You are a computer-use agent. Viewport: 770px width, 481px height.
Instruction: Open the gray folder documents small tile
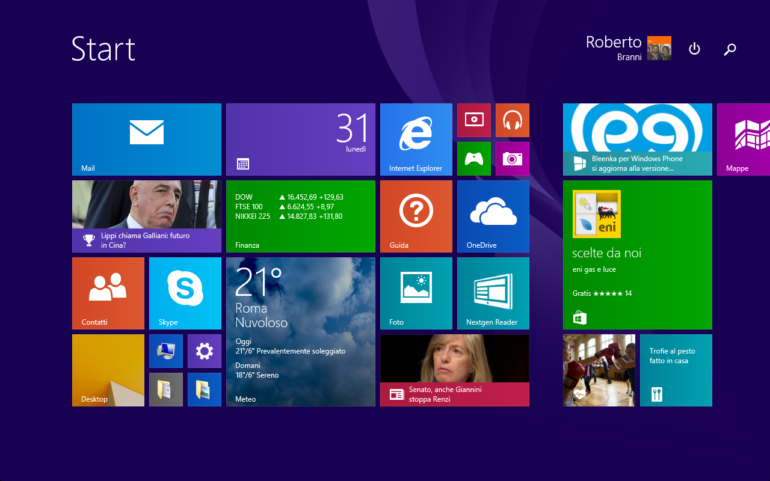(x=166, y=390)
